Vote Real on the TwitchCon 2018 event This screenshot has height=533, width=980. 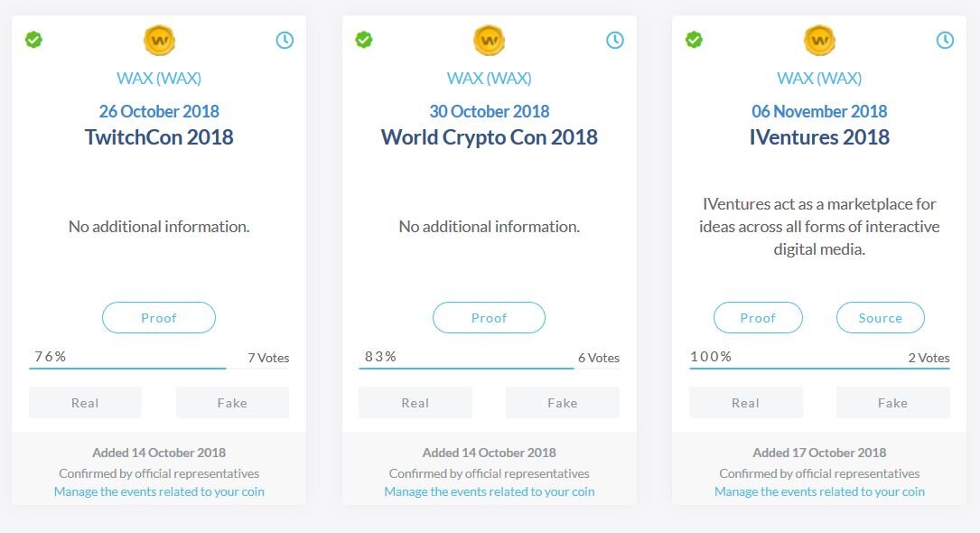[x=85, y=402]
